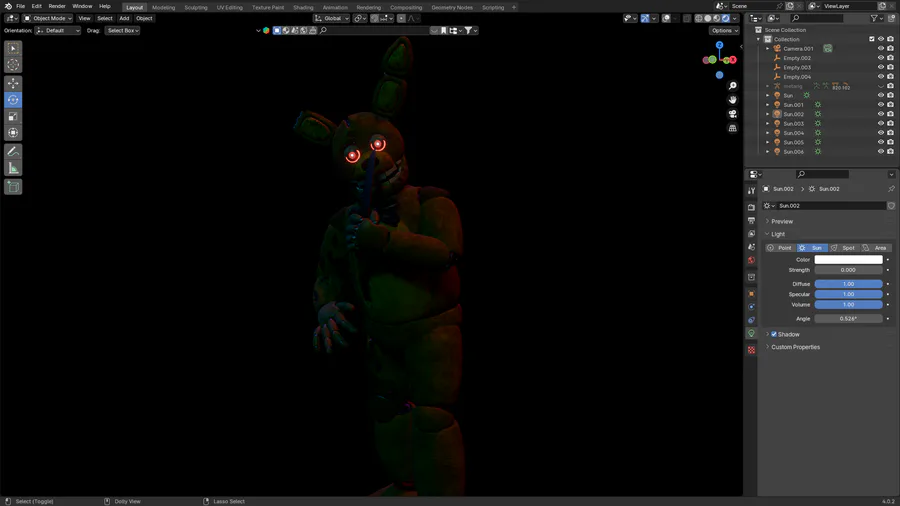Select the Annotate tool
Screen dimensions: 900x506
[x=13, y=151]
